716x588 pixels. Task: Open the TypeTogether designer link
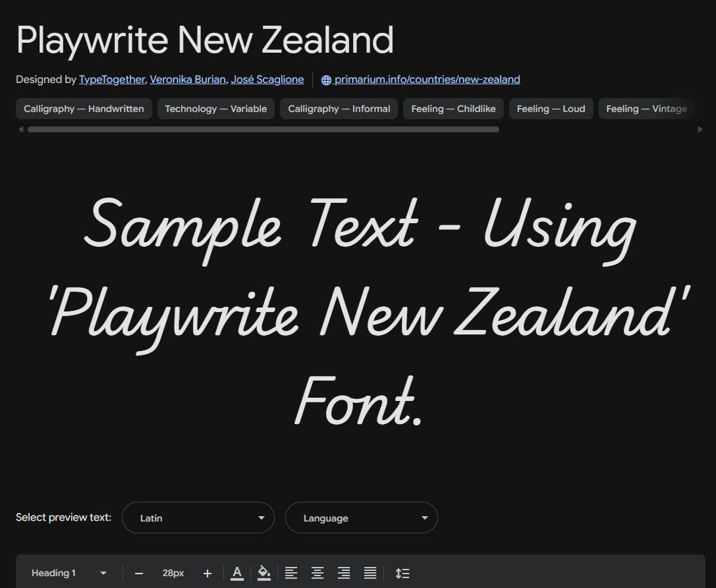tap(112, 80)
